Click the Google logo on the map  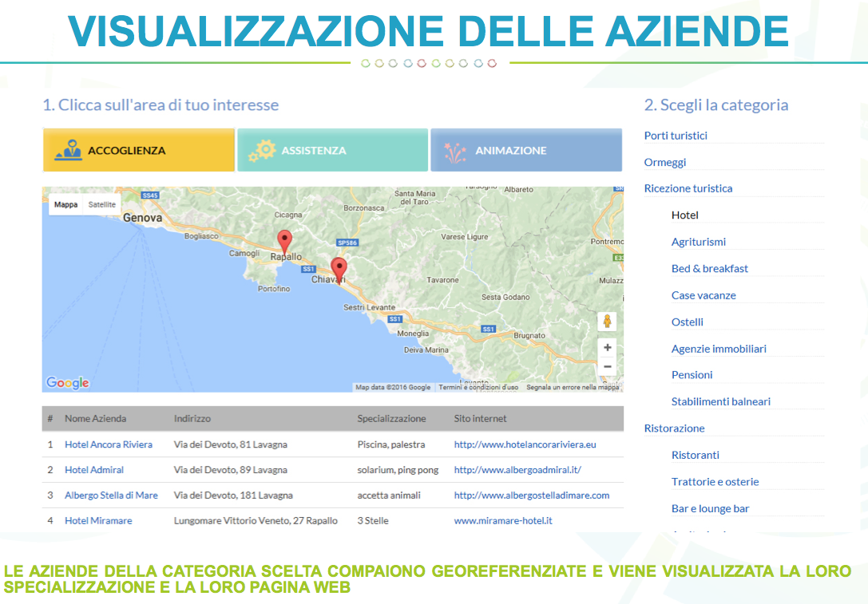tap(68, 383)
